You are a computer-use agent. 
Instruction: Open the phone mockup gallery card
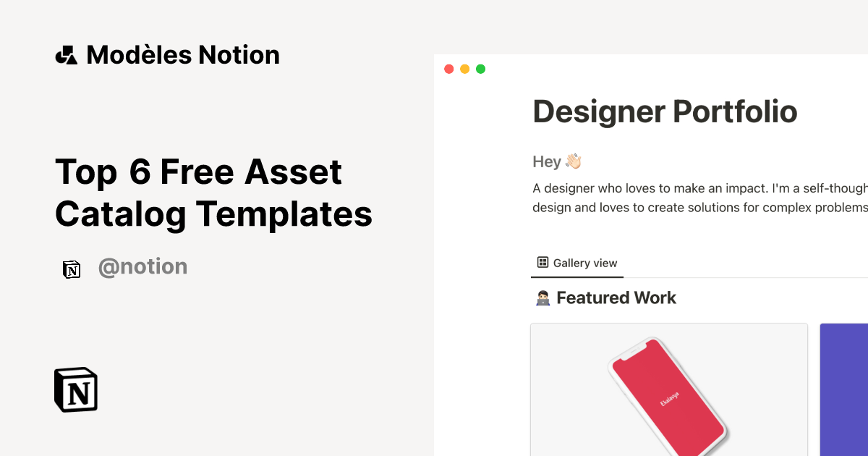pos(668,389)
